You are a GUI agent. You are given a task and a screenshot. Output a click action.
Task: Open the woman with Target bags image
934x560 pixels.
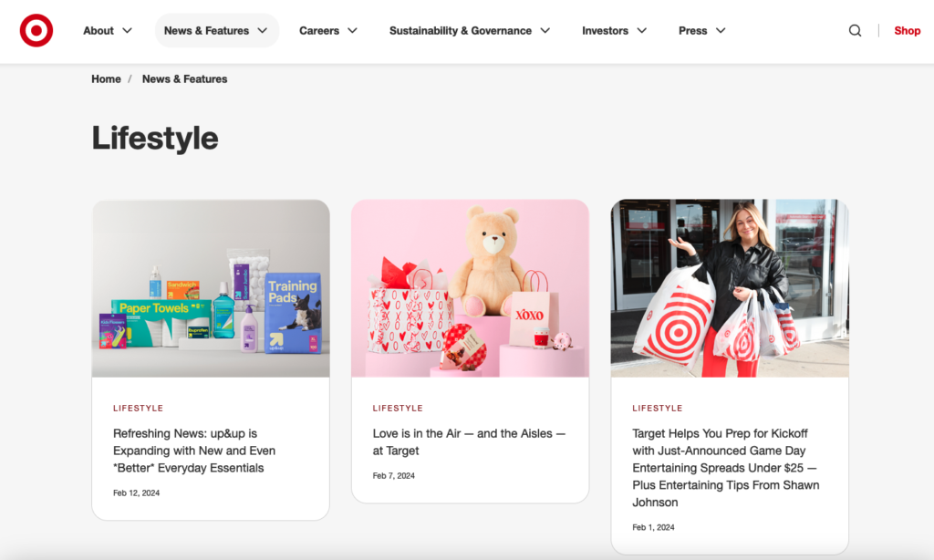730,288
